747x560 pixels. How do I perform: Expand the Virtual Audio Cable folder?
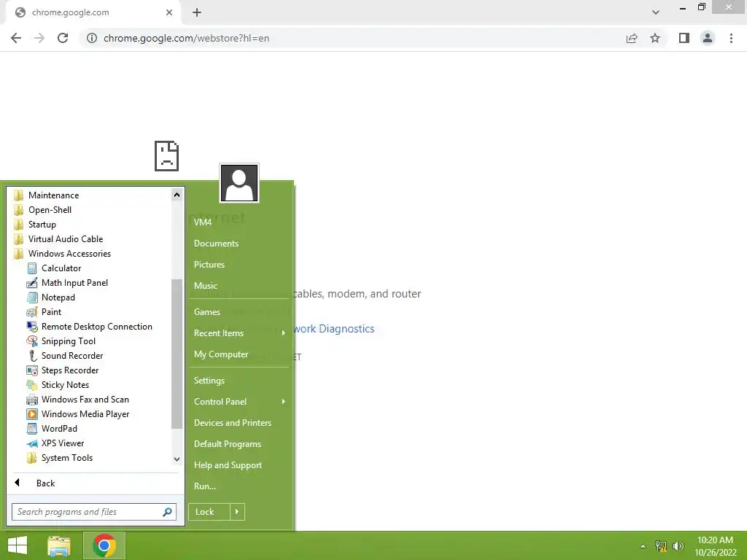coord(58,239)
